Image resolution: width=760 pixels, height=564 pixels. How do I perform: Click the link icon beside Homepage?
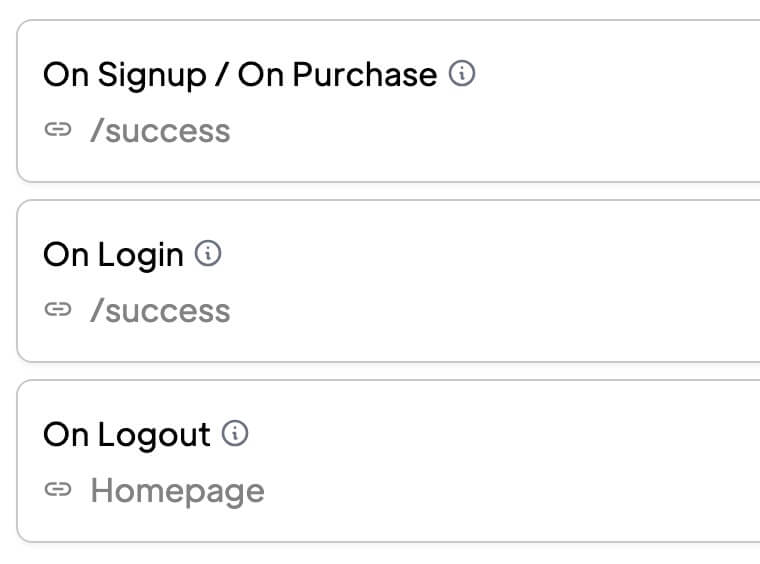[x=58, y=491]
